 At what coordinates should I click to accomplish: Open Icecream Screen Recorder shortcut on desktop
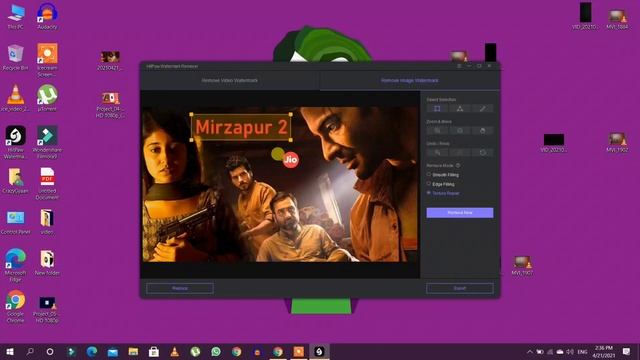point(47,60)
